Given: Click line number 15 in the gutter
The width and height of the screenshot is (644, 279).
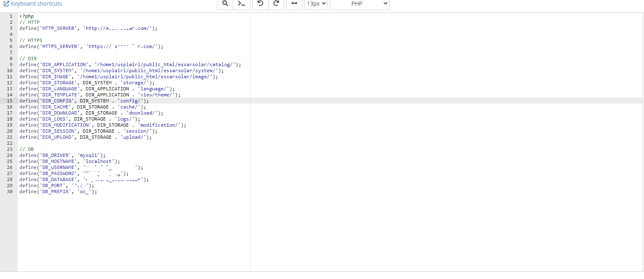Looking at the screenshot, I should pos(10,101).
